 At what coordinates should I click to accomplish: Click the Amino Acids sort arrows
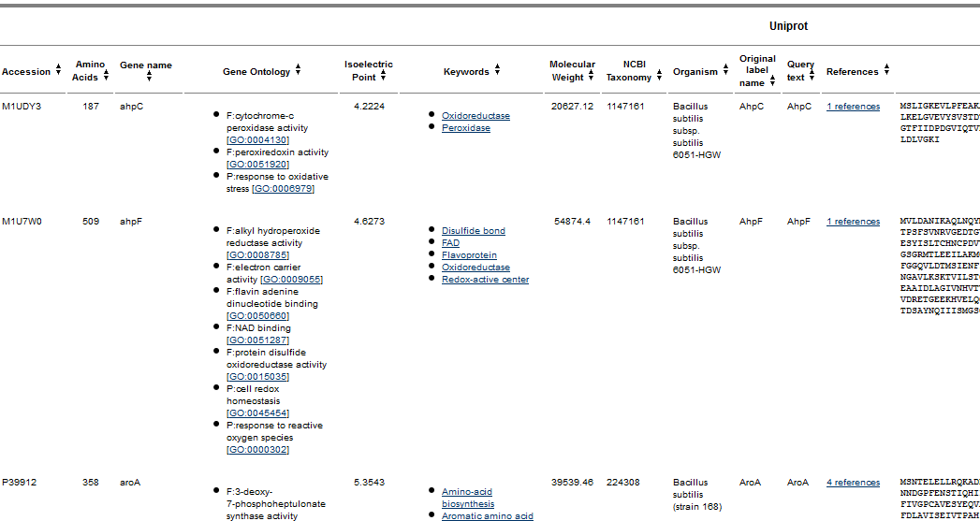tap(105, 78)
